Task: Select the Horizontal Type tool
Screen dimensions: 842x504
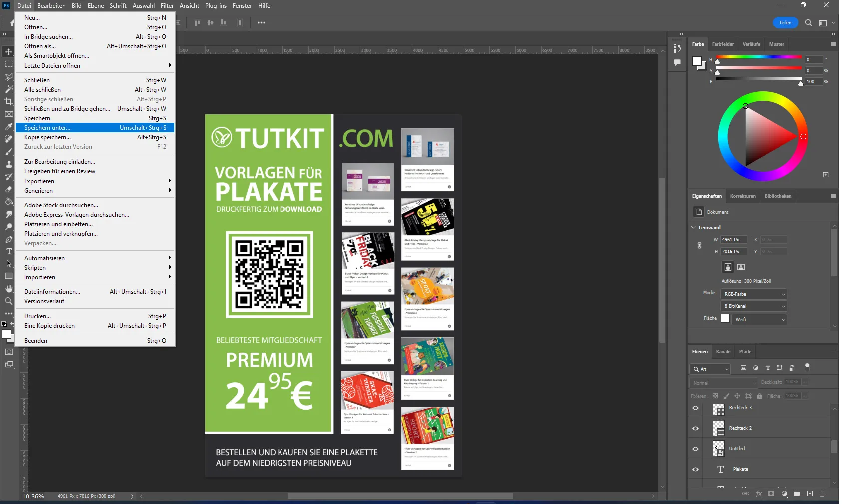Action: click(x=9, y=252)
